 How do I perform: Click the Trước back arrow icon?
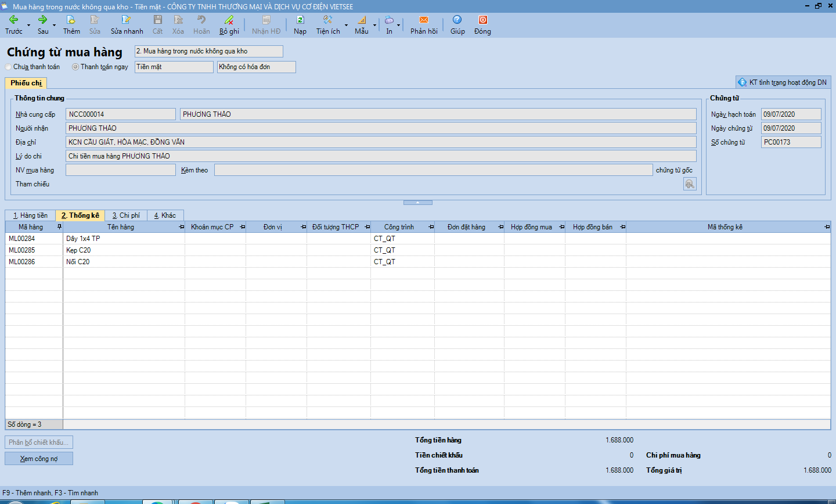click(13, 20)
